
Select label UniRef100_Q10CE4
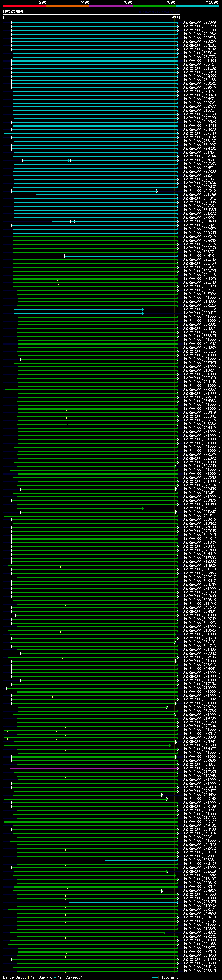199,110
